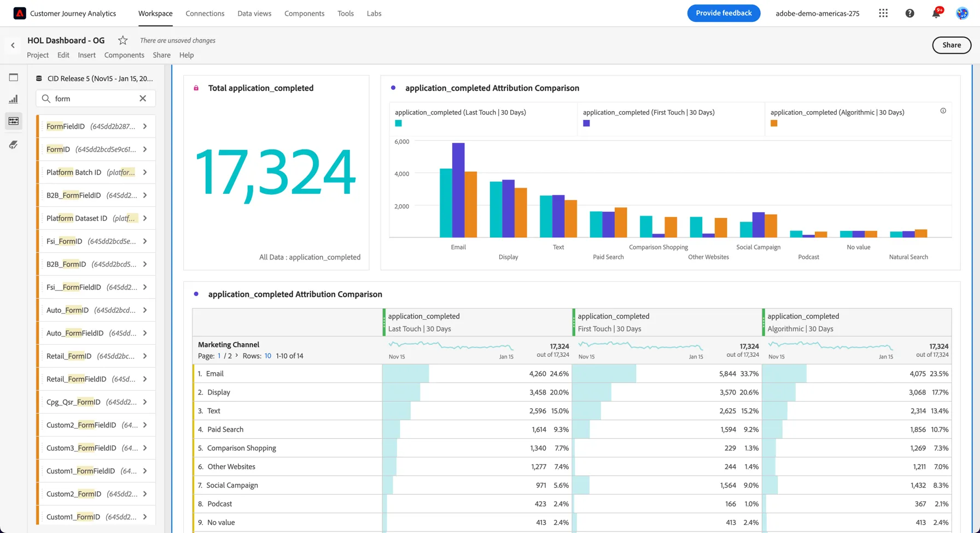Change the Rows count link showing 10
Viewport: 980px width, 533px height.
pyautogui.click(x=268, y=356)
